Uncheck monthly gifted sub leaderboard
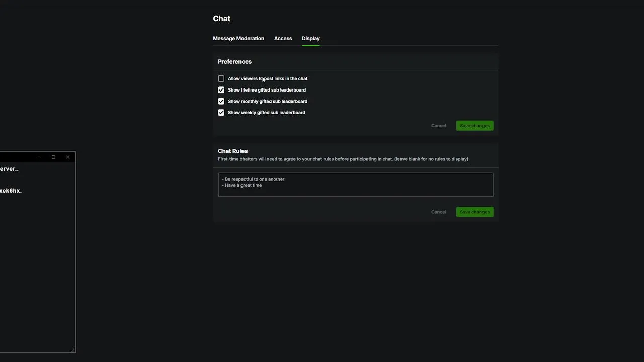 tap(221, 101)
